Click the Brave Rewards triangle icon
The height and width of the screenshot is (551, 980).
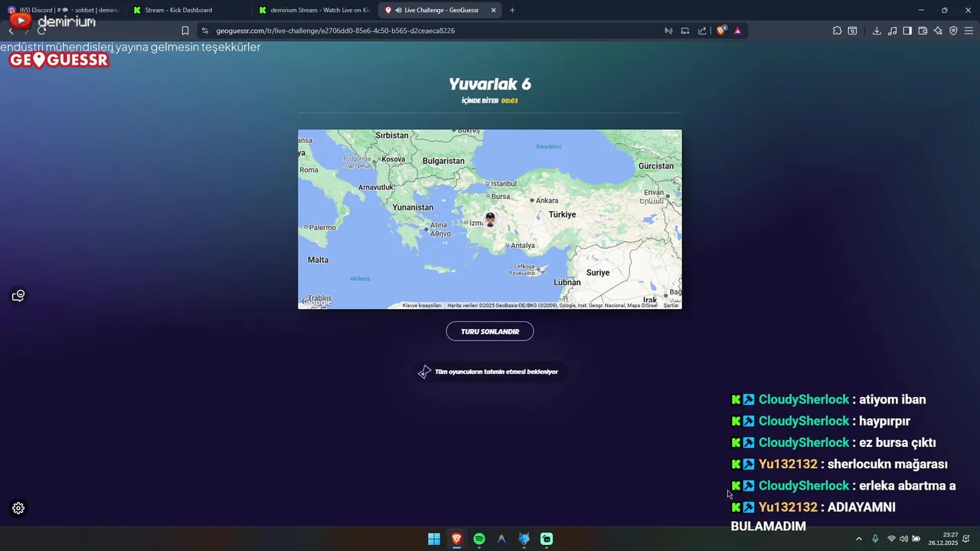[737, 31]
